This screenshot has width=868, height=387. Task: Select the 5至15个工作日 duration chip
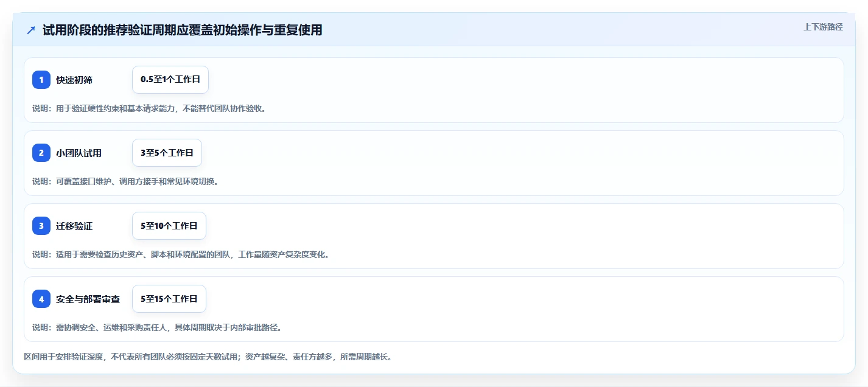169,299
